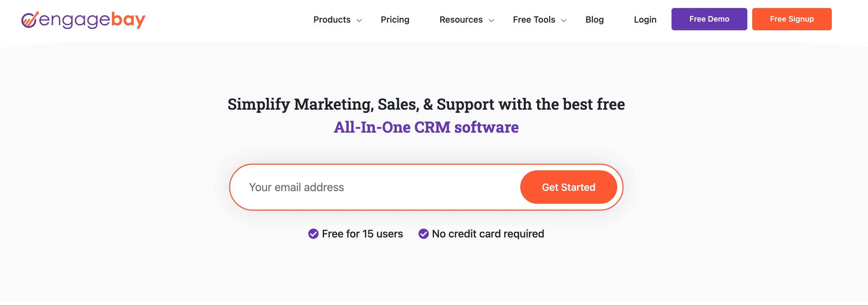Viewport: 868px width, 305px height.
Task: Expand the Products dropdown chevron
Action: 360,21
